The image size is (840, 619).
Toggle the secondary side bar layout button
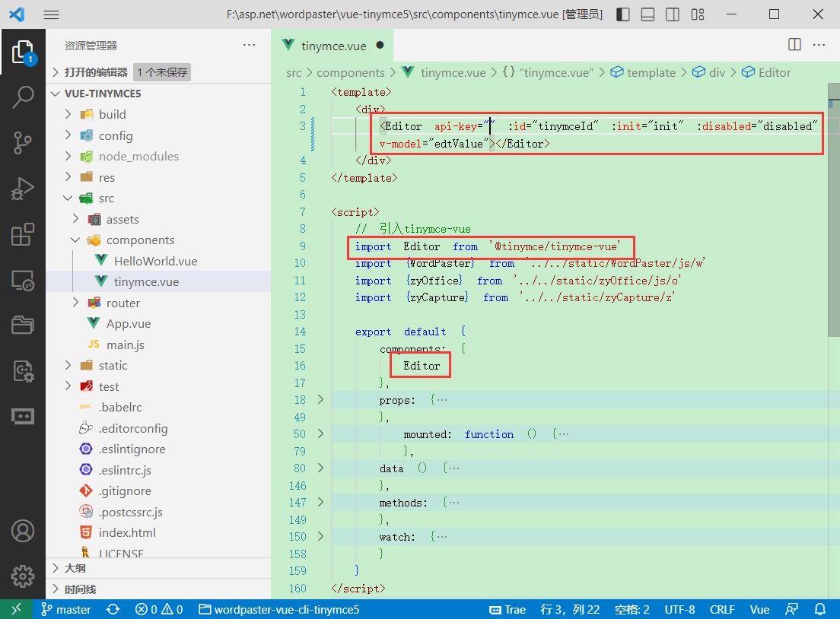[x=673, y=14]
